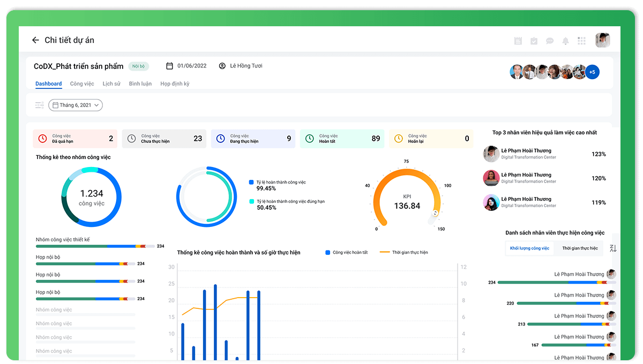Open the notes icon in header
The image size is (643, 364).
[x=518, y=41]
